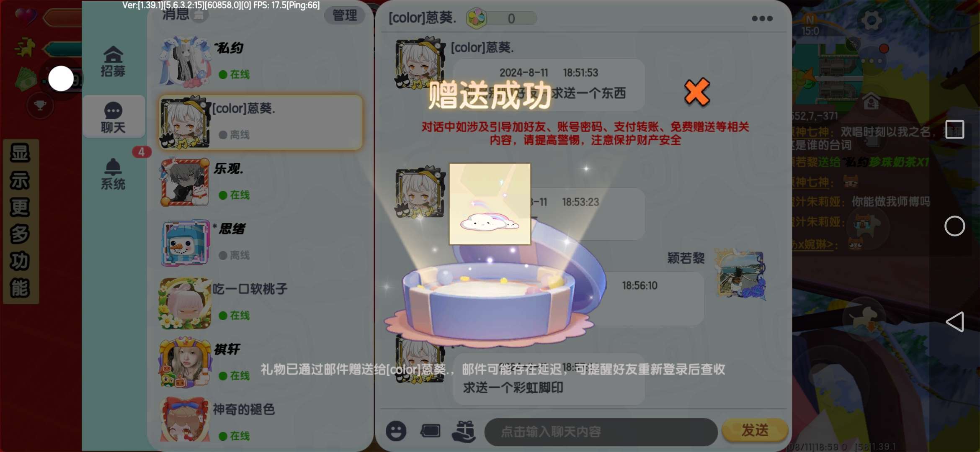Open the emoji picker in the chat bar

point(396,431)
